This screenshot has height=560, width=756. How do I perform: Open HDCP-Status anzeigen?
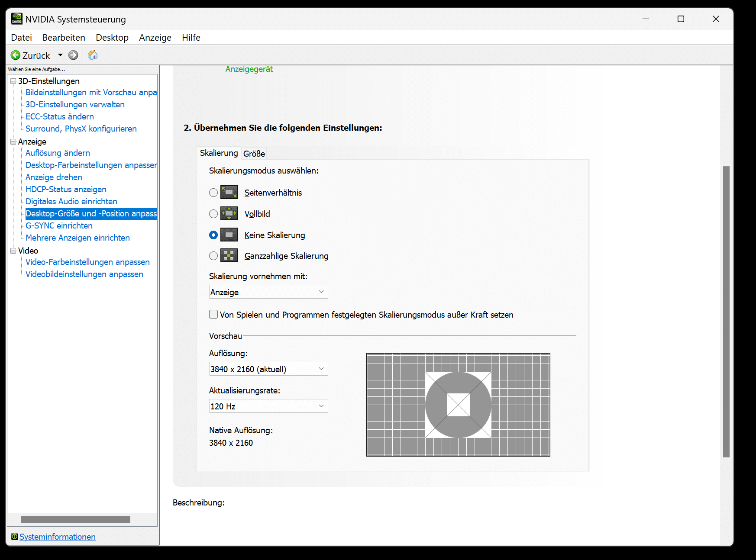[x=66, y=189]
